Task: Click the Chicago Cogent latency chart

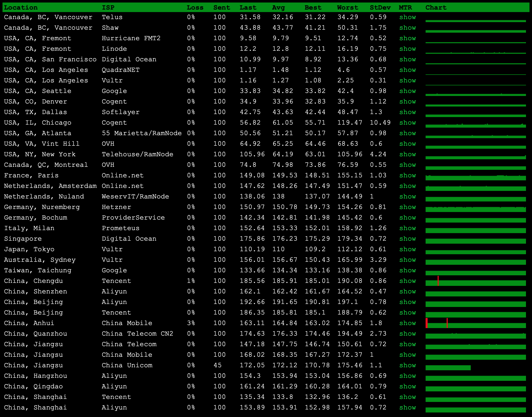Action: (x=476, y=125)
